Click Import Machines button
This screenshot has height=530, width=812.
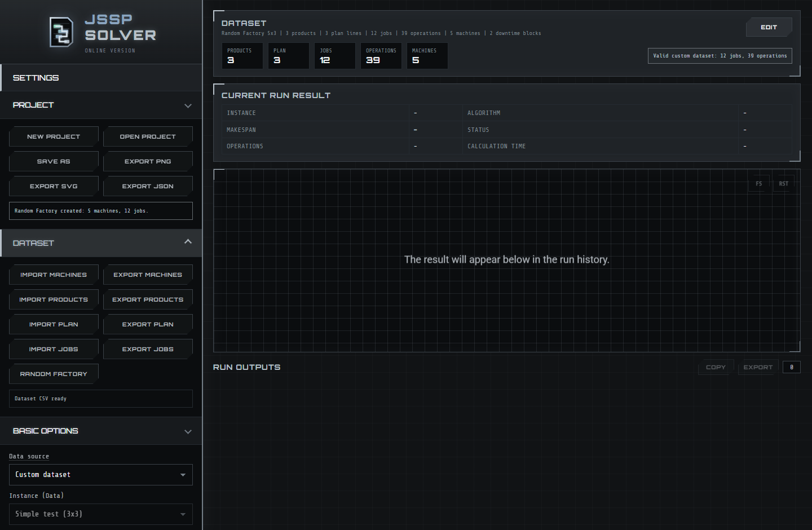(54, 275)
